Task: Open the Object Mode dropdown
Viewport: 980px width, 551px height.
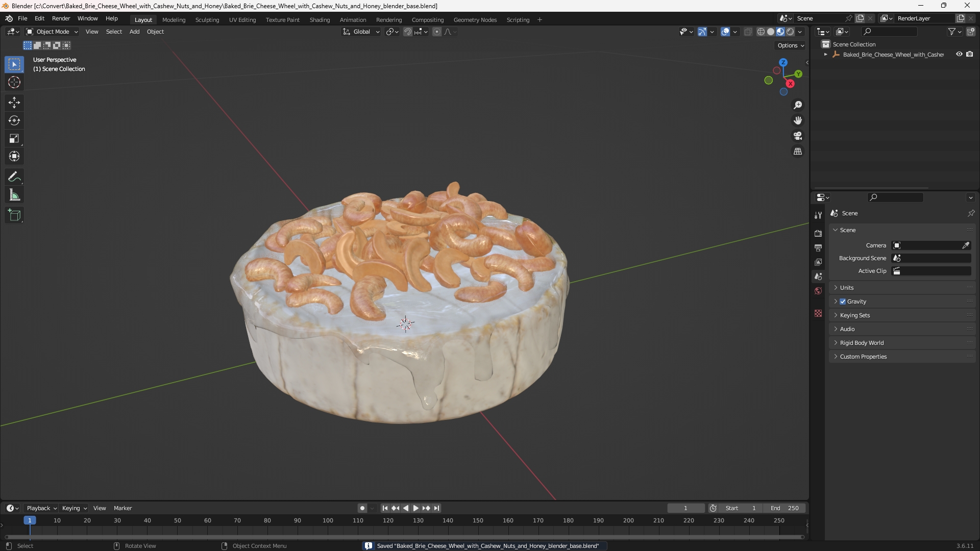Action: click(x=52, y=32)
